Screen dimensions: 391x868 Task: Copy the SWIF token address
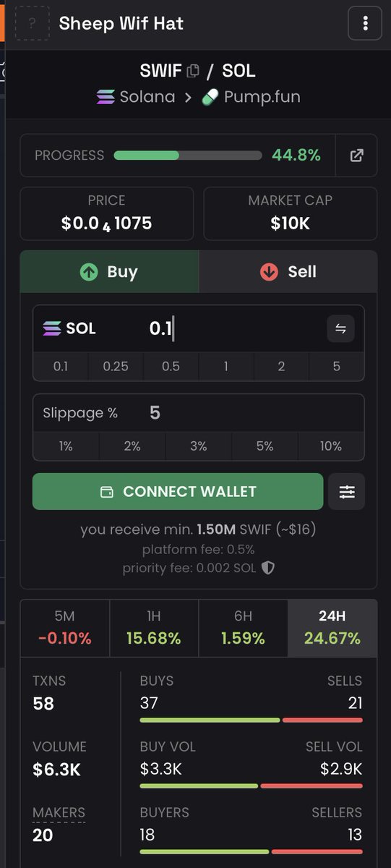coord(193,71)
